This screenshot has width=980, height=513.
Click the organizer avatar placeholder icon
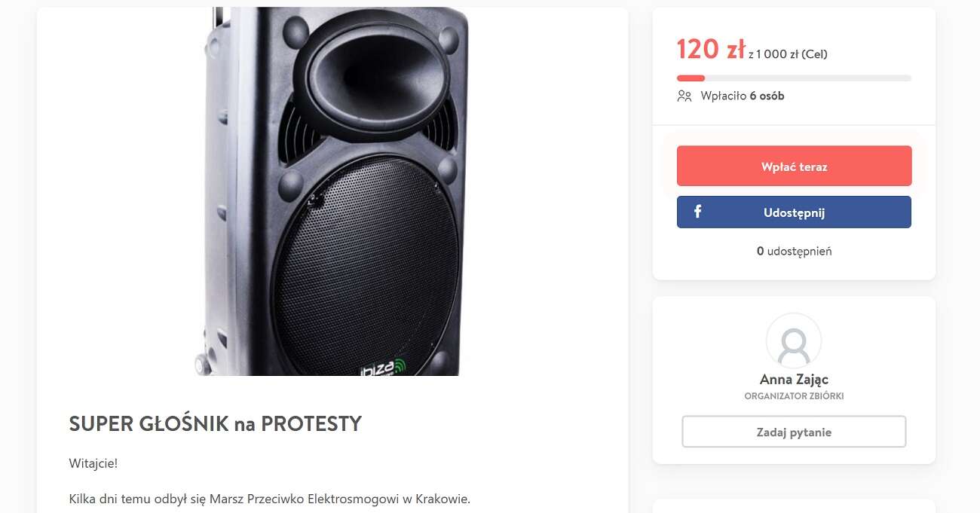pos(793,341)
